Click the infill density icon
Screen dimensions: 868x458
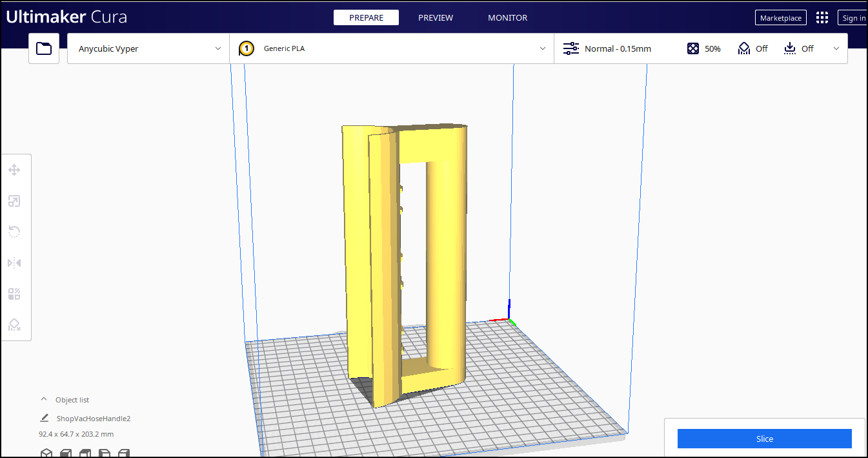tap(693, 48)
